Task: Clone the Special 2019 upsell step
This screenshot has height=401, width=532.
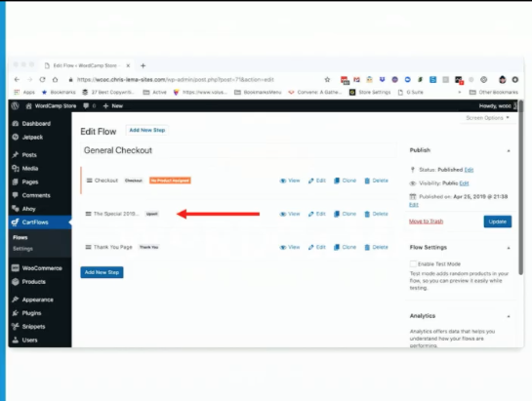Action: coord(345,214)
